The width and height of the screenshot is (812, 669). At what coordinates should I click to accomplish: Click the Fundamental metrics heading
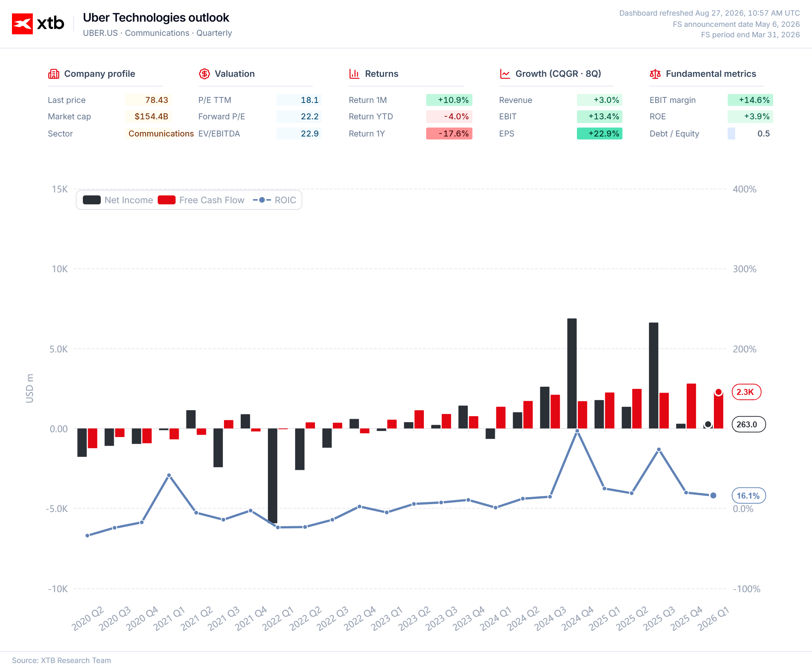(711, 73)
